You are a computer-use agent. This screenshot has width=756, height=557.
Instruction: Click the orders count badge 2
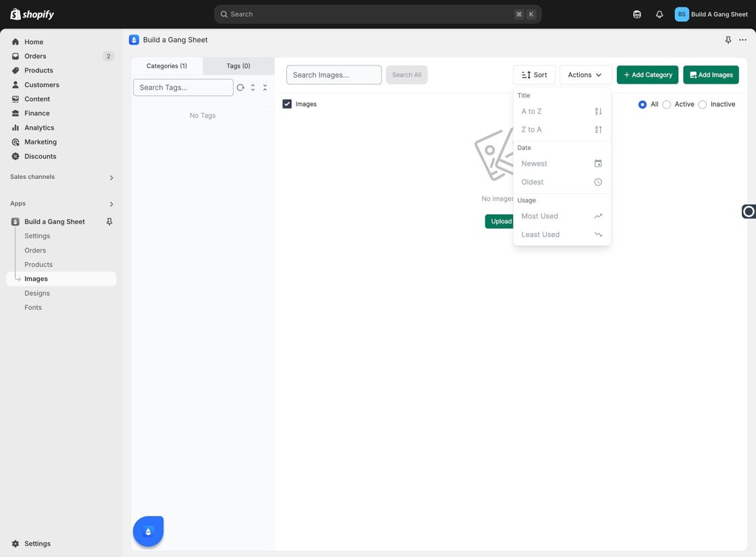[109, 57]
